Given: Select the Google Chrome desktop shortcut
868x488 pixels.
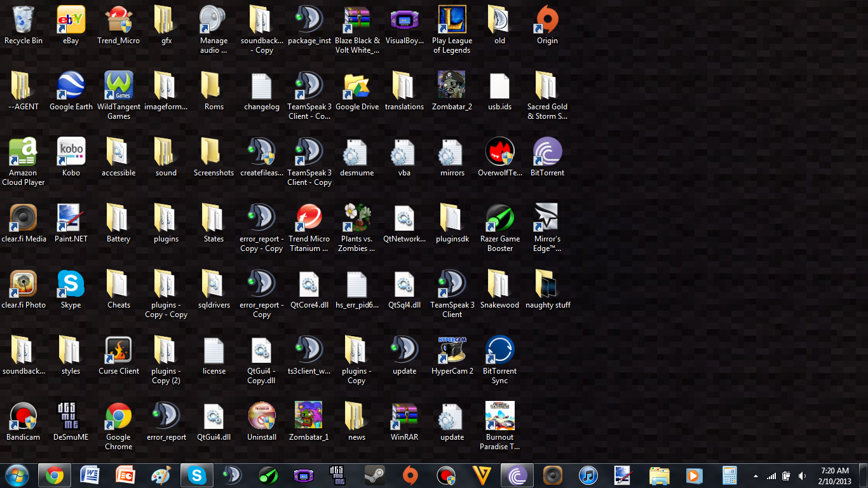Looking at the screenshot, I should (119, 426).
